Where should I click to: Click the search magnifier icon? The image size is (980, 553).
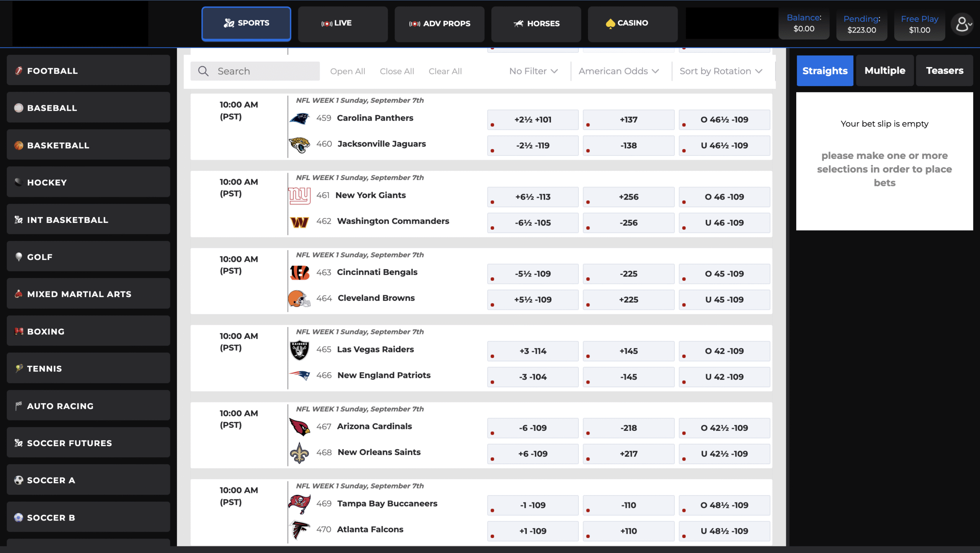click(x=203, y=71)
